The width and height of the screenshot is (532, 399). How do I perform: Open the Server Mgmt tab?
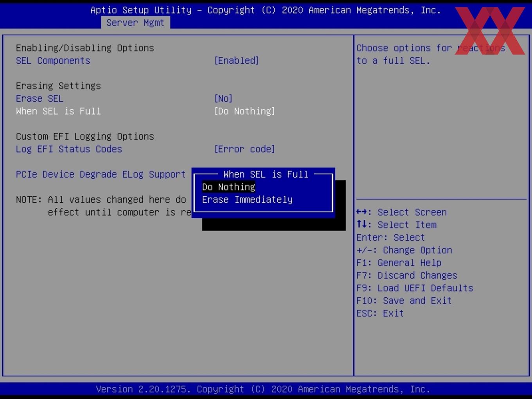135,23
